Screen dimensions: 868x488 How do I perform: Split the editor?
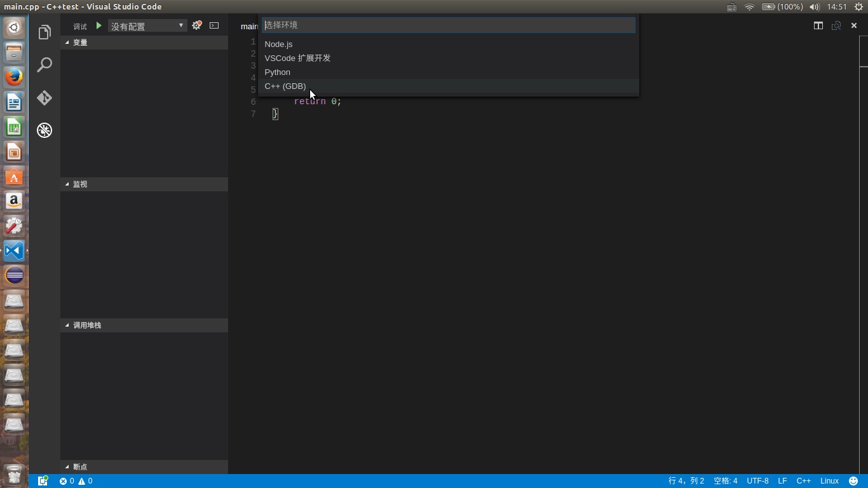pos(818,25)
